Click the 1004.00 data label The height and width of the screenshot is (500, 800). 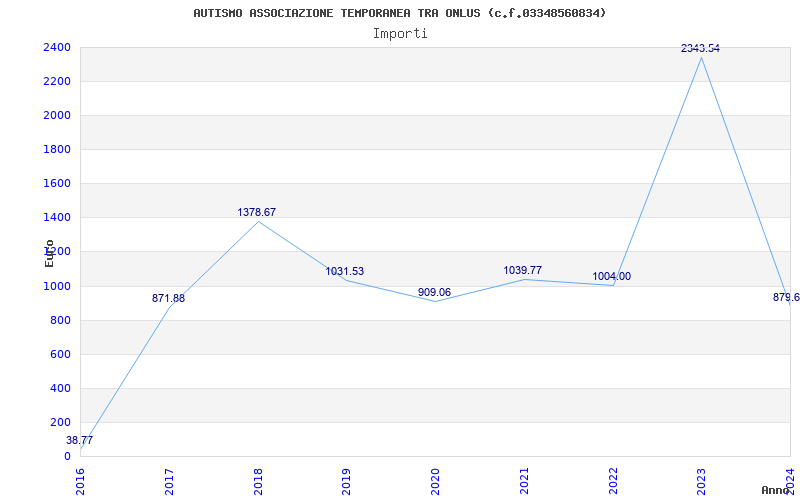pyautogui.click(x=611, y=277)
